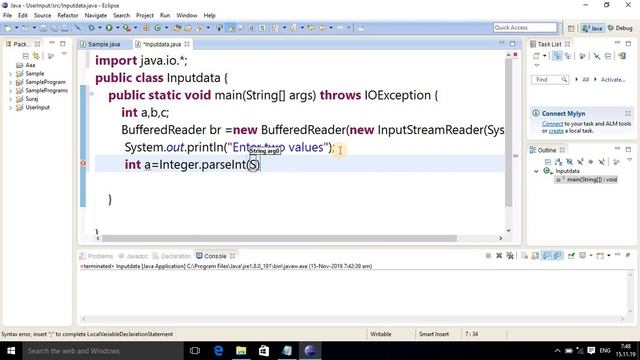Click Remove All Terminated Launches double-X icon
The height and width of the screenshot is (360, 640).
coord(510,256)
